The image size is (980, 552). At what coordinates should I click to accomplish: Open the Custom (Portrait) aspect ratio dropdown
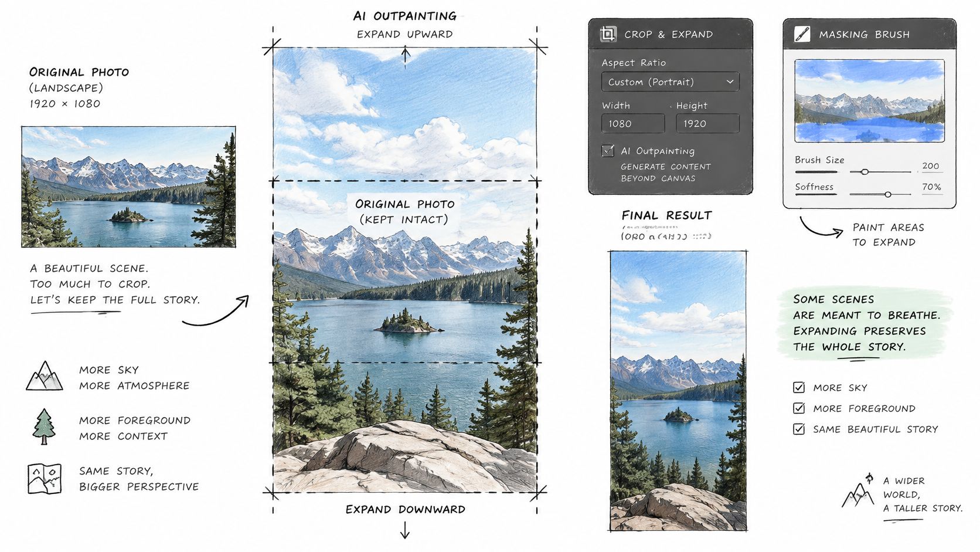pos(671,82)
